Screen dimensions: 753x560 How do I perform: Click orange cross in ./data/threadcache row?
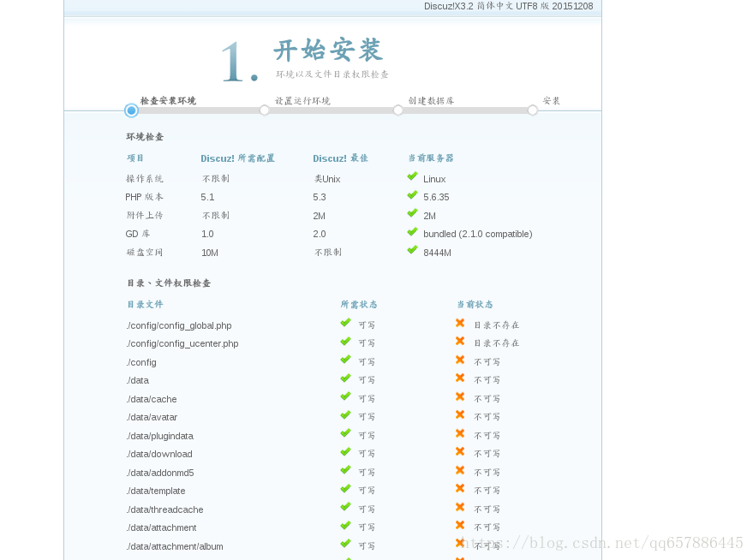pyautogui.click(x=460, y=507)
